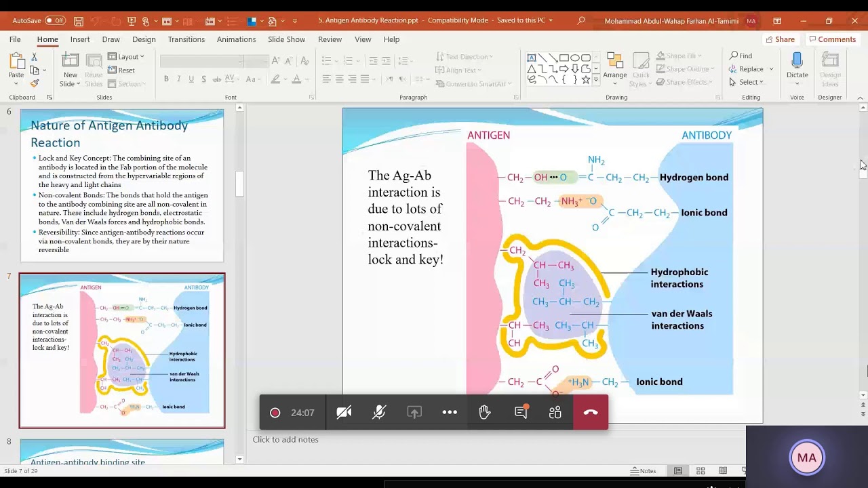This screenshot has width=868, height=488.
Task: Click the New Slide icon
Action: (x=70, y=62)
